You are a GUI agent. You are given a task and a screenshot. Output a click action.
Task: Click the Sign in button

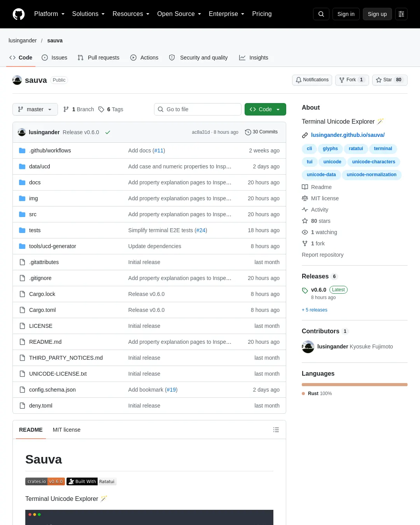point(346,14)
